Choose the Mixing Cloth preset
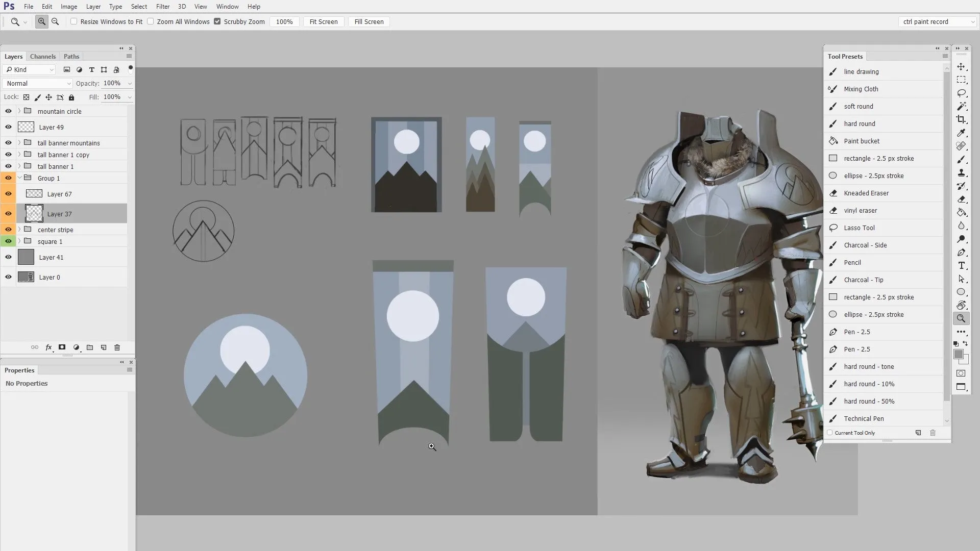 click(884, 89)
